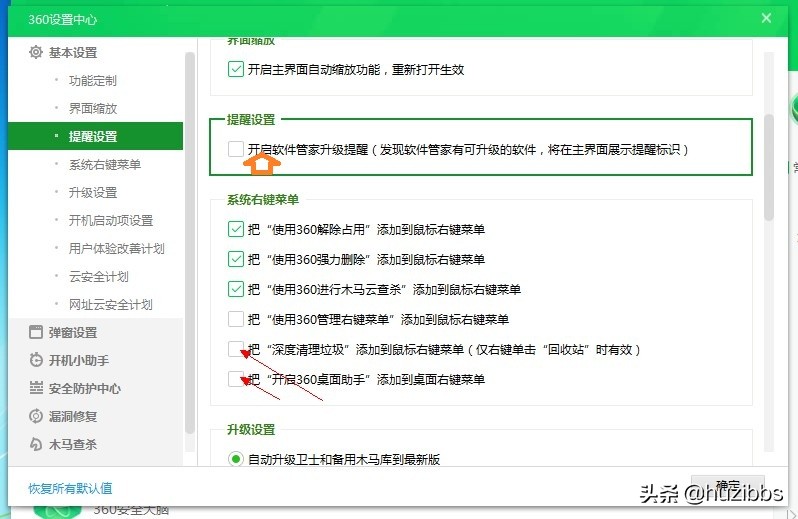Click the settings content vertical scrollbar
The height and width of the screenshot is (519, 798).
(769, 168)
